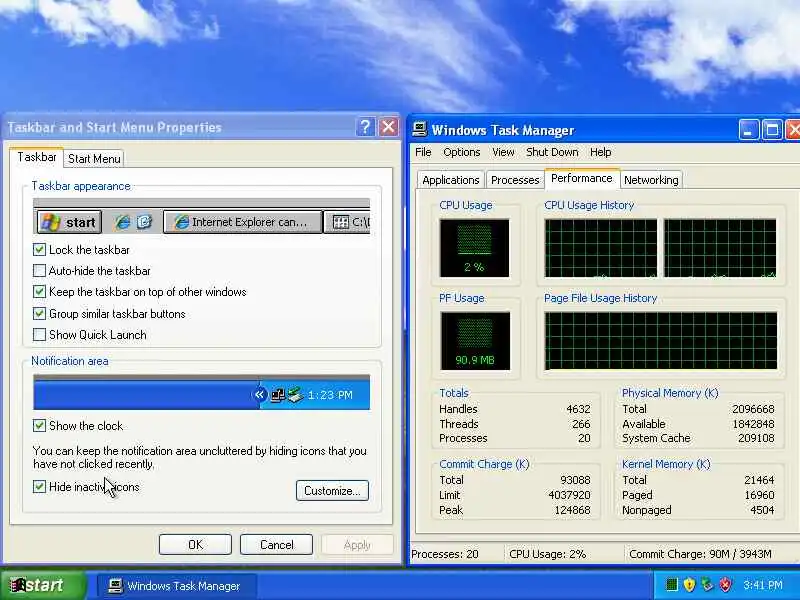Click the Threads value 266
800x600 pixels.
pyautogui.click(x=581, y=424)
